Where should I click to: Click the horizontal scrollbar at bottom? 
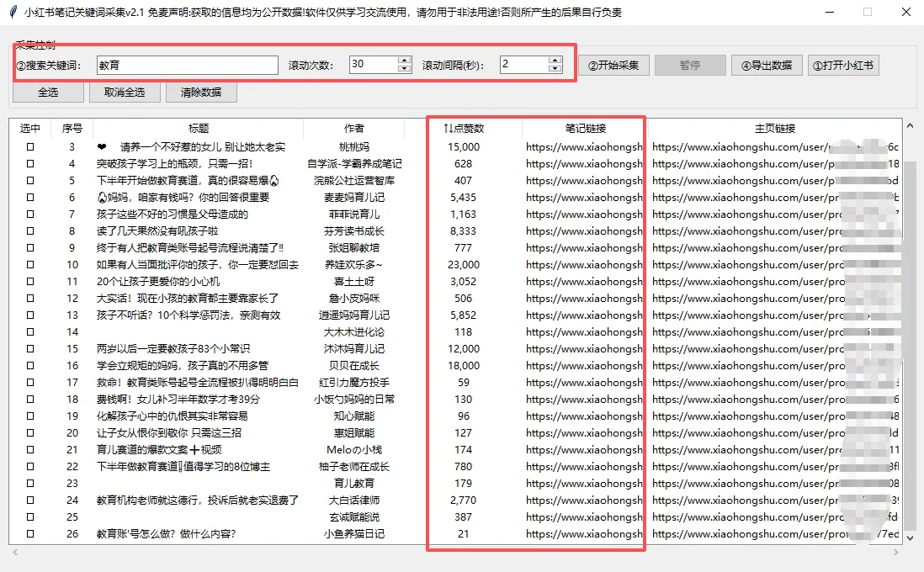point(454,553)
